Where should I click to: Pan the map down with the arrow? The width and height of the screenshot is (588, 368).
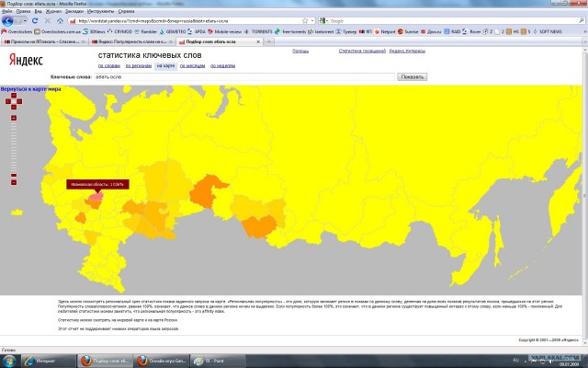tap(14, 108)
